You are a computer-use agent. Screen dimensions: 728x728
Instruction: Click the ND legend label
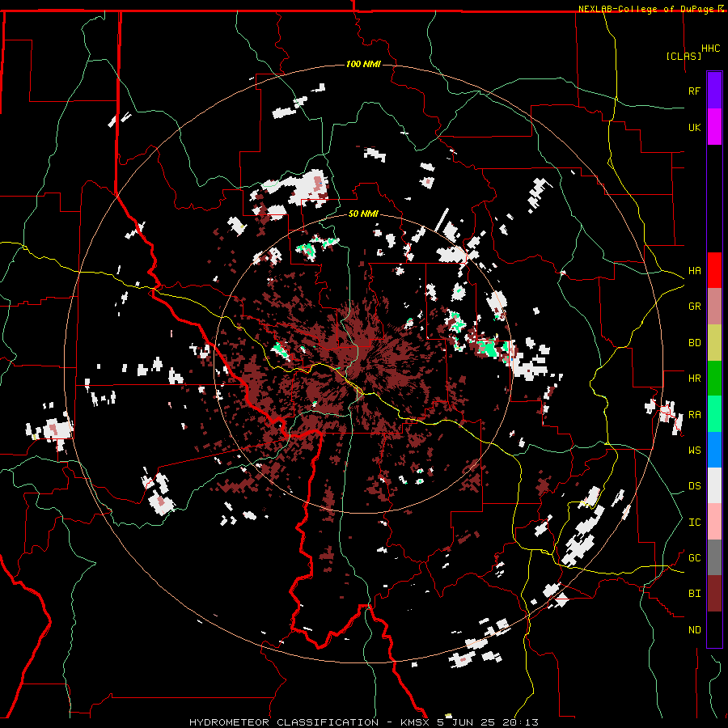(694, 630)
